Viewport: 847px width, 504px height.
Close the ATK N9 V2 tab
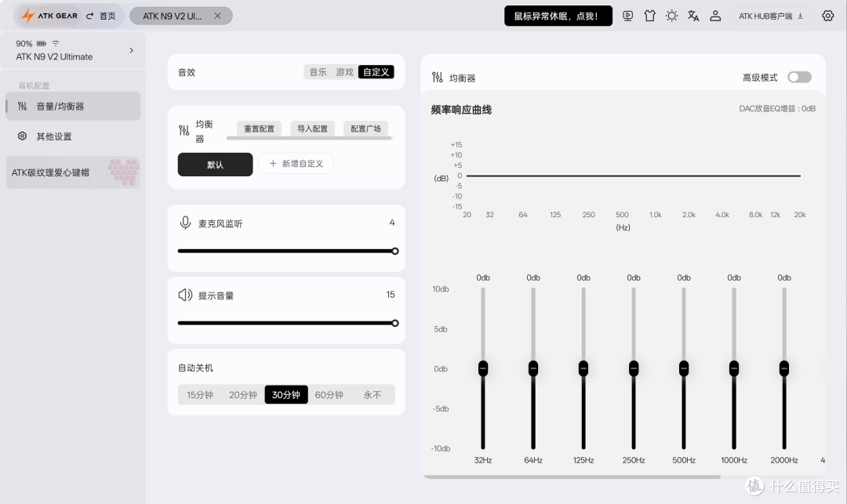point(217,16)
